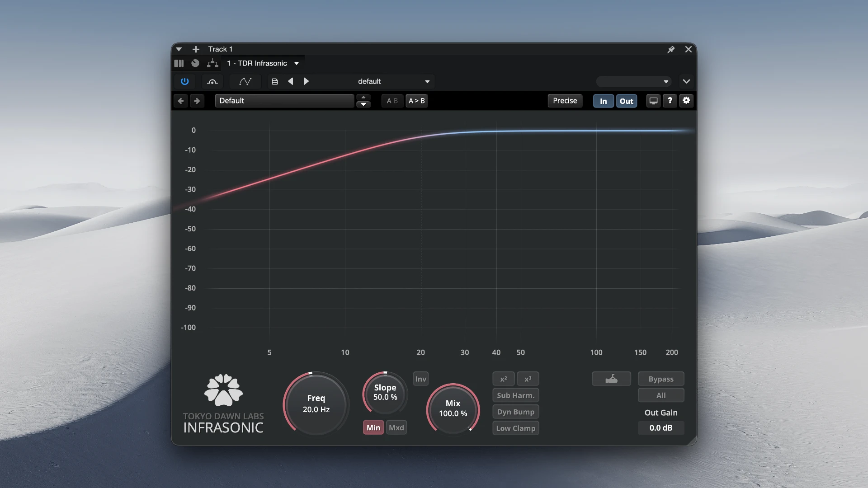868x488 pixels.
Task: Click the Default preset name field
Action: pyautogui.click(x=284, y=101)
